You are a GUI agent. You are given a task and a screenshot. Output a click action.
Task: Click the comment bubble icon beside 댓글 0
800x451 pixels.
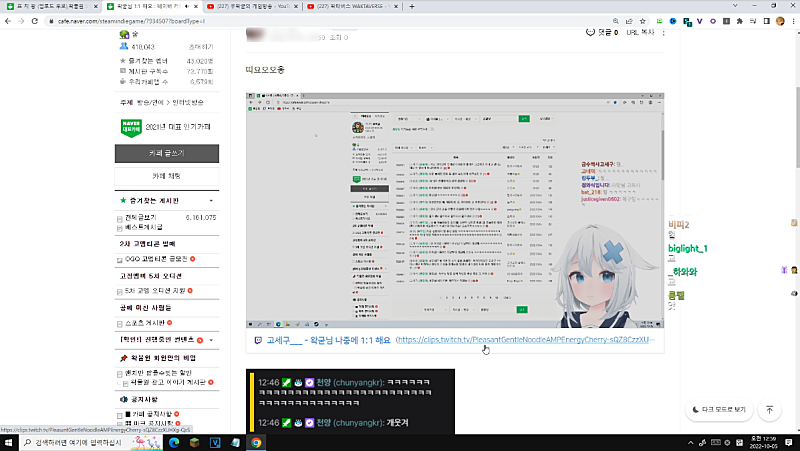590,32
